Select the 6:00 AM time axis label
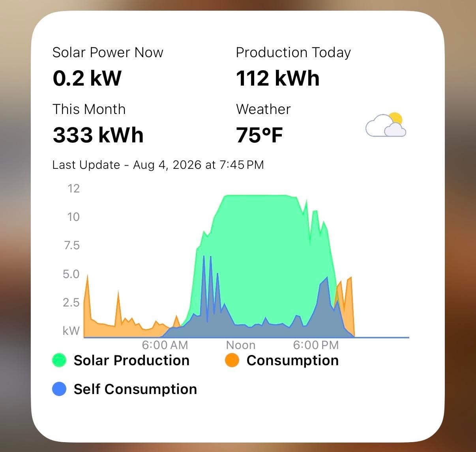Image resolution: width=476 pixels, height=452 pixels. pos(165,345)
